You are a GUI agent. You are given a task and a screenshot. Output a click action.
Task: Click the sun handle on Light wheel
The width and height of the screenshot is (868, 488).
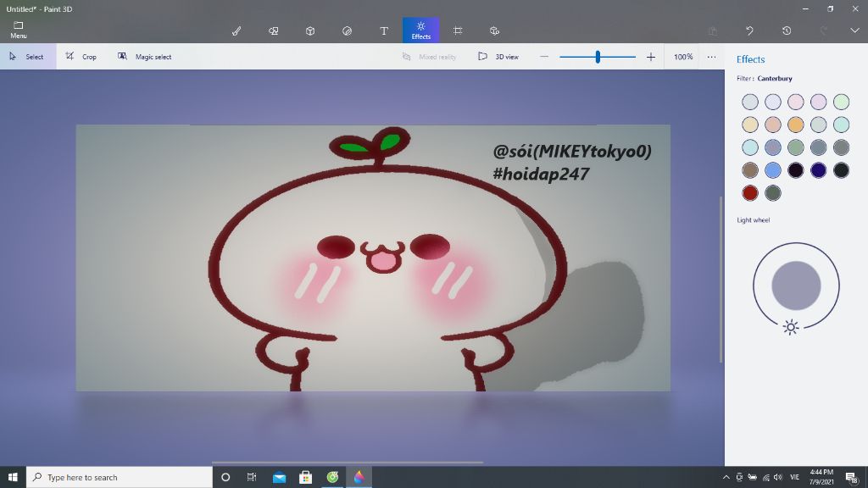(791, 327)
